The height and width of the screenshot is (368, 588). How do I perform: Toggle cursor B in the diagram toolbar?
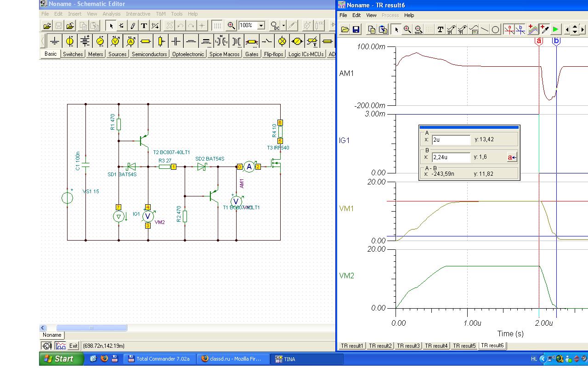(520, 30)
